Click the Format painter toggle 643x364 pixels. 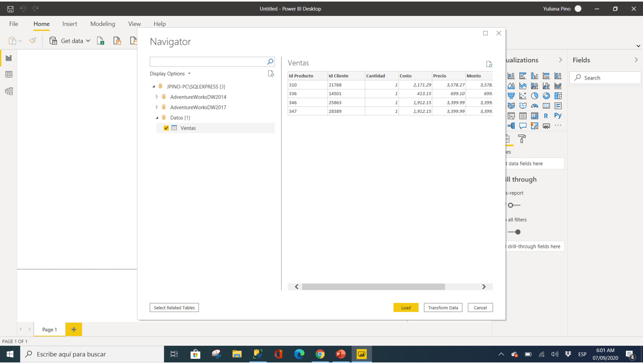pyautogui.click(x=32, y=40)
